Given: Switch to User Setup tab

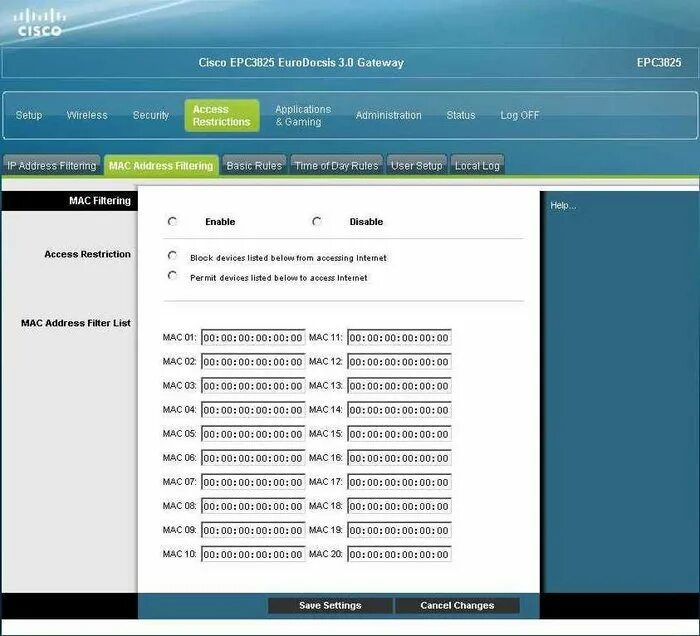Looking at the screenshot, I should (x=417, y=166).
